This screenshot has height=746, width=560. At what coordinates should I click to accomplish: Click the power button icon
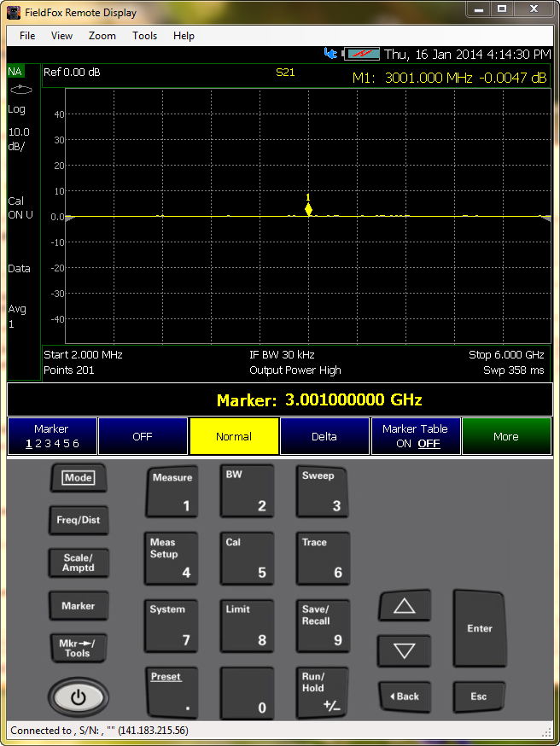pyautogui.click(x=78, y=697)
